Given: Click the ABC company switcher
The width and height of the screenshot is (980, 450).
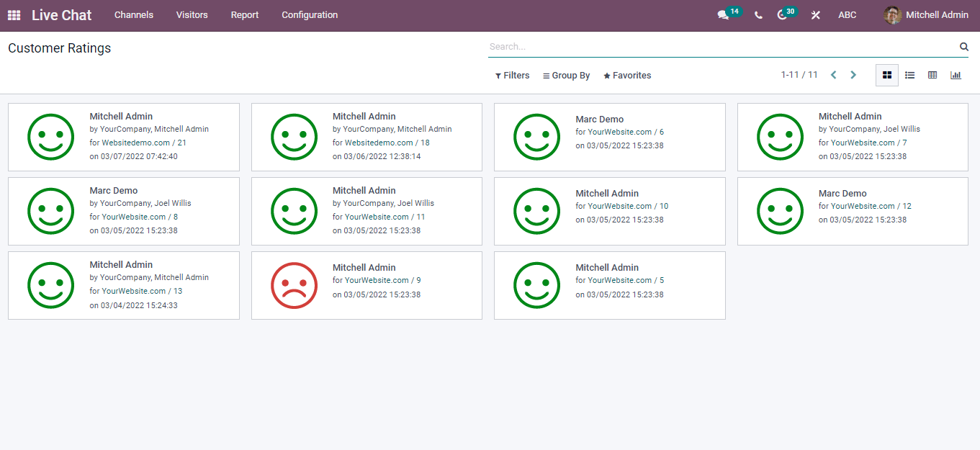Looking at the screenshot, I should pyautogui.click(x=848, y=15).
